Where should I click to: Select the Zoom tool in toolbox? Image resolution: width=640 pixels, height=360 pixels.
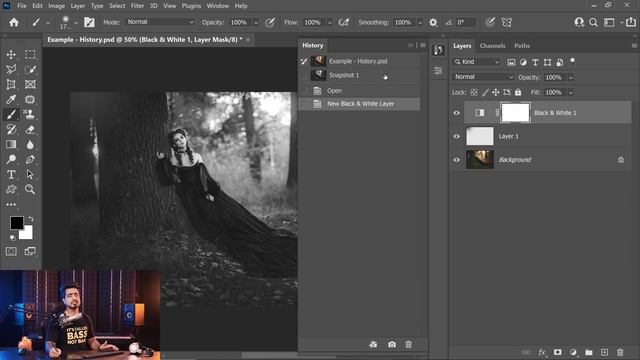coord(30,189)
